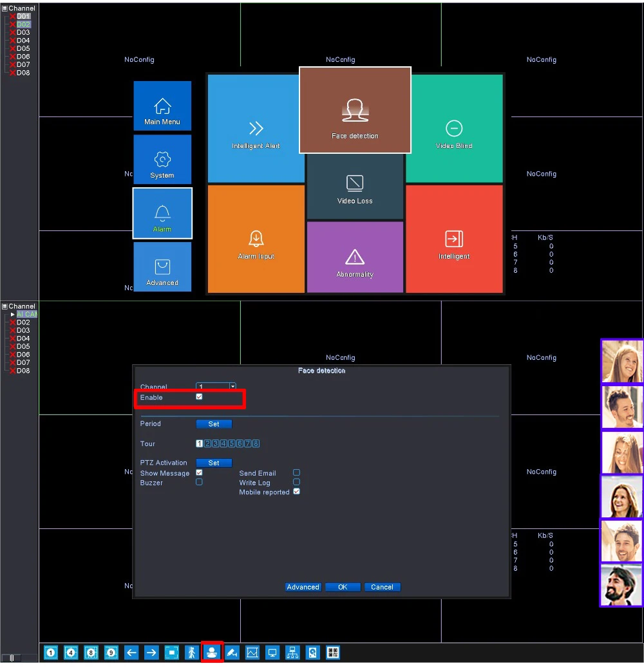Image resolution: width=644 pixels, height=668 pixels.
Task: Toggle Tour channel 4 box
Action: click(223, 443)
